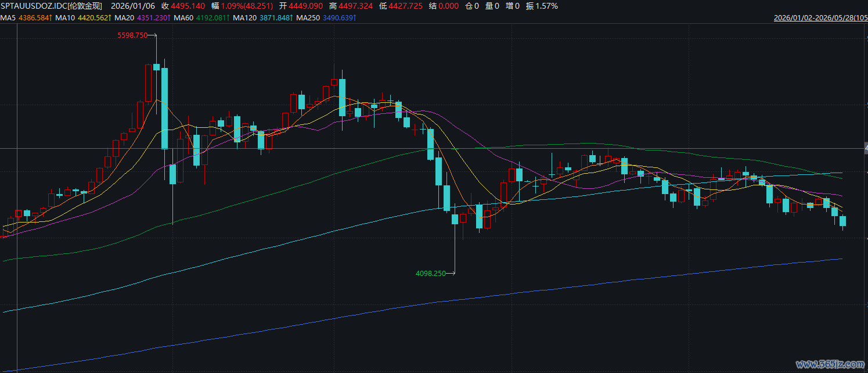Click the SPTAUUSDOZ.IDC[伦敦金现] symbol name
The image size is (868, 373).
51,6
